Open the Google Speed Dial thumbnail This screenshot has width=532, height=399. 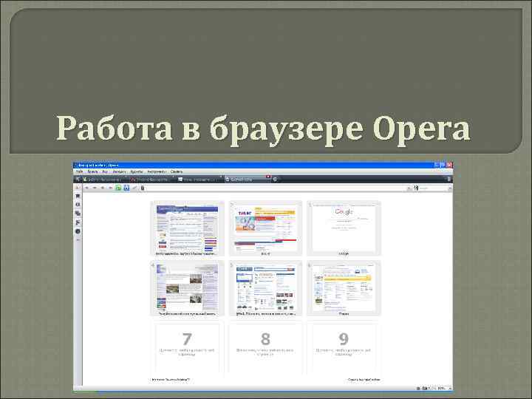pos(344,228)
